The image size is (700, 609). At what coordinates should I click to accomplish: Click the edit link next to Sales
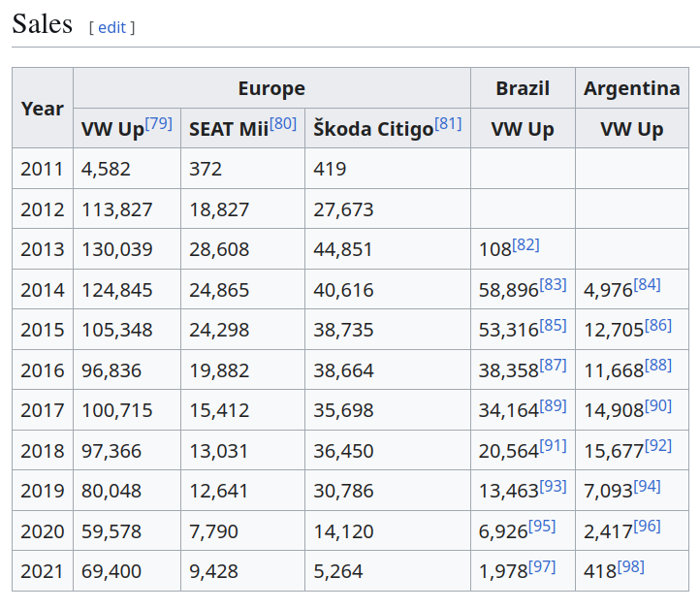click(x=111, y=28)
